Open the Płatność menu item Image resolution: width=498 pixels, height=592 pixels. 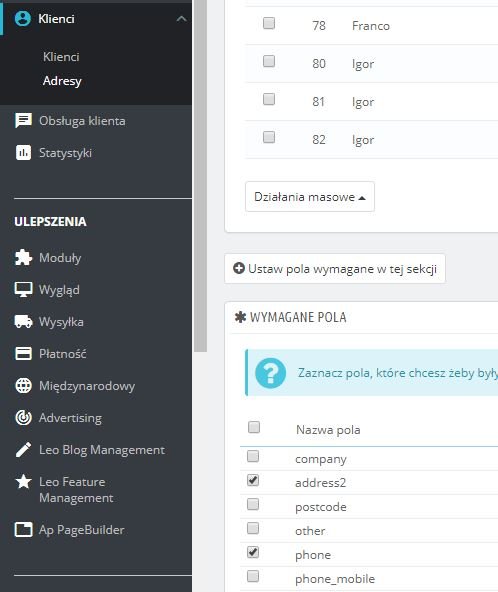click(x=63, y=354)
